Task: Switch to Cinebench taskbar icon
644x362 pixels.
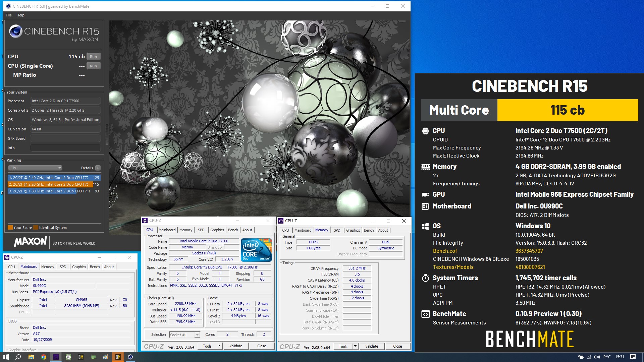Action: pyautogui.click(x=130, y=357)
